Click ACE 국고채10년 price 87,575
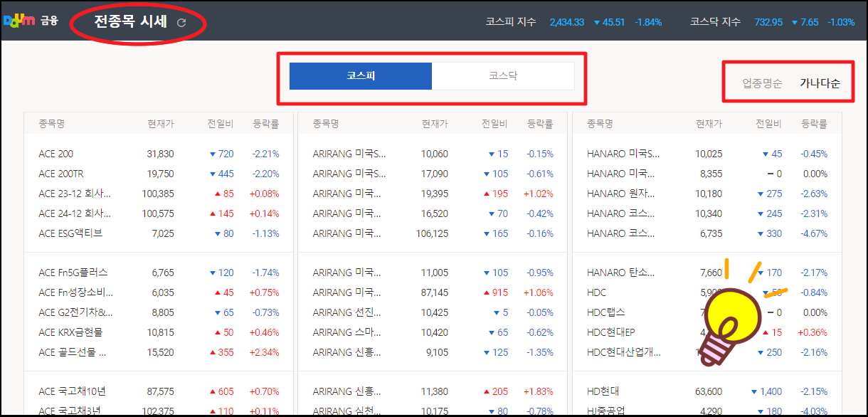The height and width of the screenshot is (417, 868). click(160, 391)
